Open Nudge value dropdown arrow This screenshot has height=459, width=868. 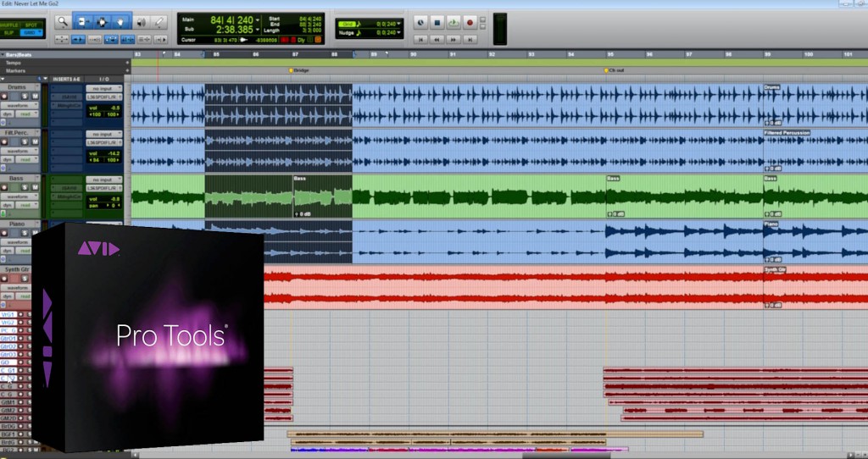pos(400,33)
